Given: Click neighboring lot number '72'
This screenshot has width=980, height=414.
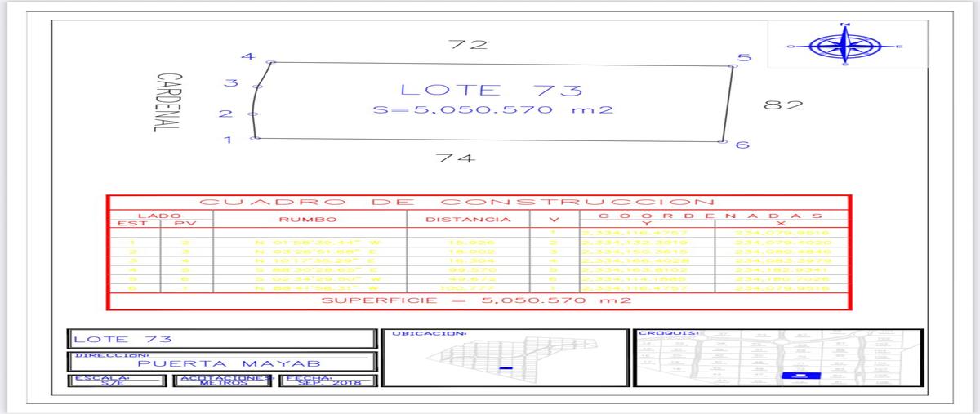Looking at the screenshot, I should pos(468,44).
